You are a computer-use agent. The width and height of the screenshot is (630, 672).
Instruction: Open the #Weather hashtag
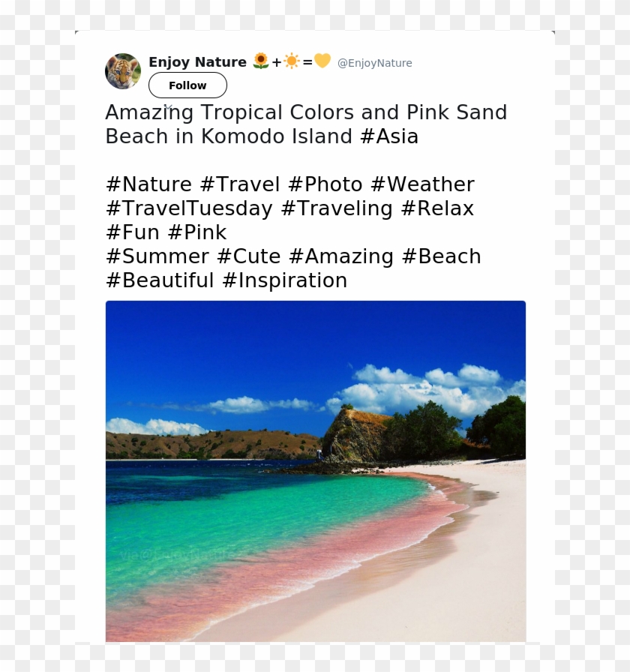(424, 184)
